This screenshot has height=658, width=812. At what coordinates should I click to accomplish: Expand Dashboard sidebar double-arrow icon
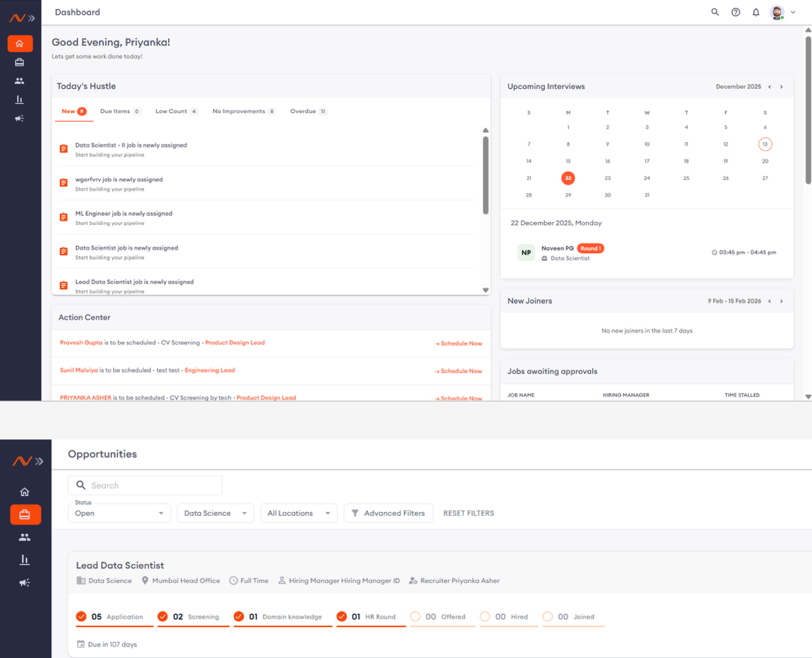tap(32, 18)
